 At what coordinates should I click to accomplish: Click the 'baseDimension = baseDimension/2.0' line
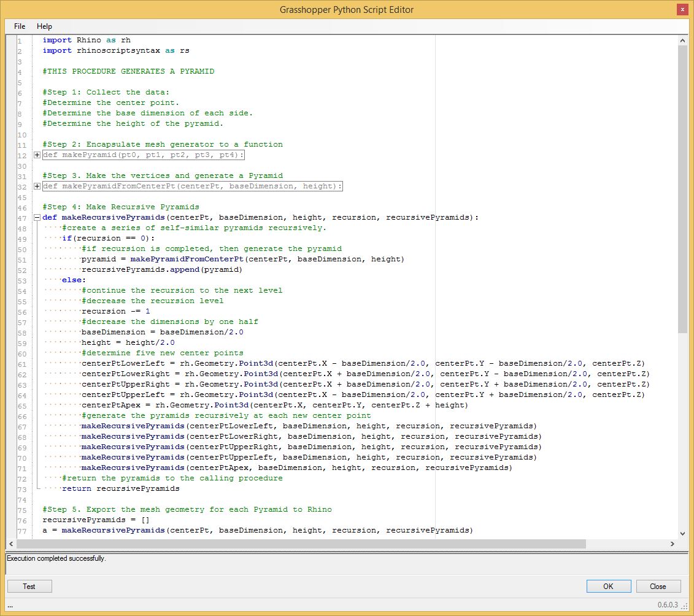163,333
